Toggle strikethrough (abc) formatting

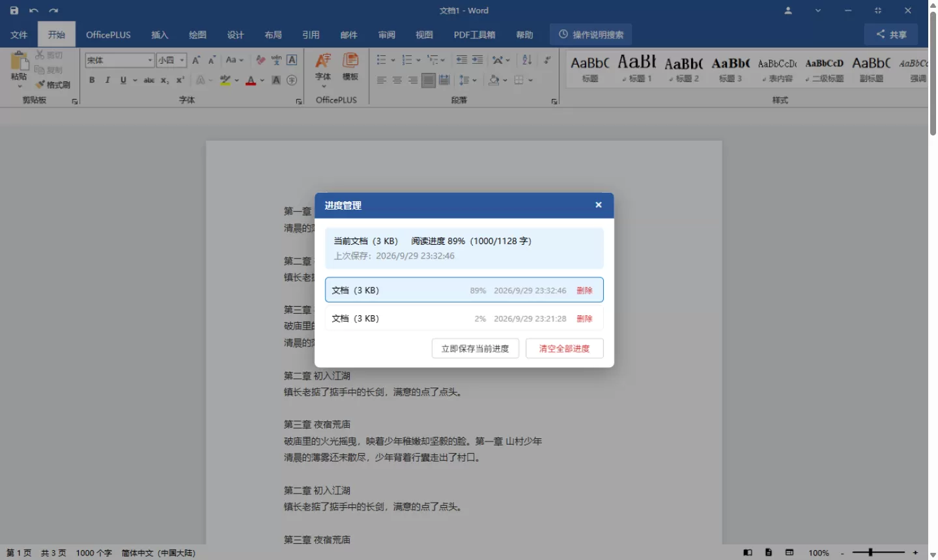tap(149, 80)
